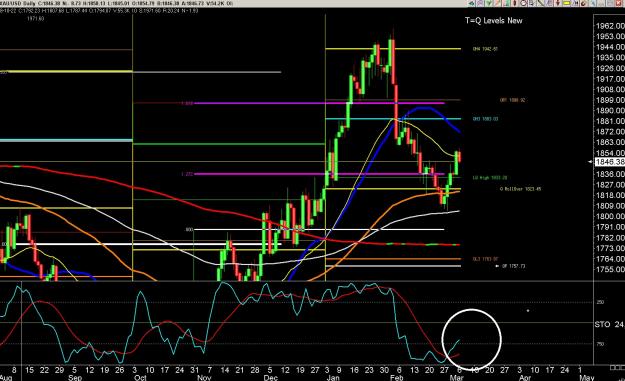Select the yellow rectangle highlight tool icon
The height and width of the screenshot is (381, 625).
click(566, 3)
